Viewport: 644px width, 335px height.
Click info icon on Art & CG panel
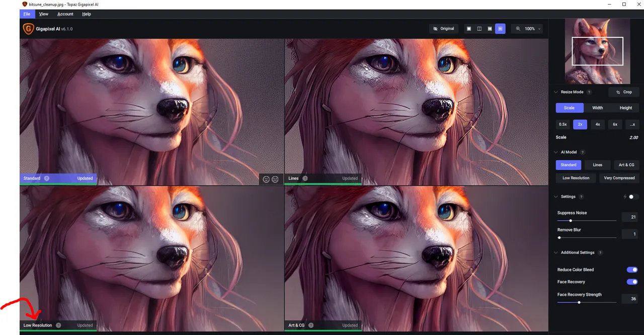coord(311,325)
